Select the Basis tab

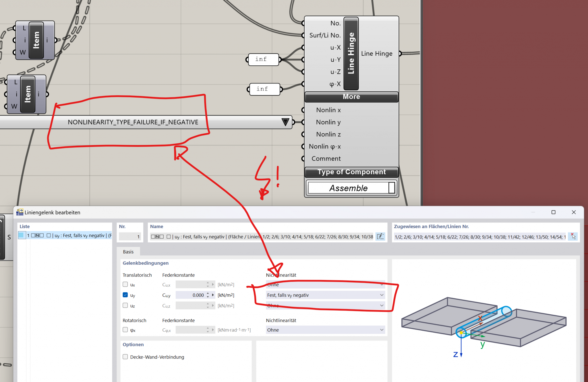tap(128, 252)
